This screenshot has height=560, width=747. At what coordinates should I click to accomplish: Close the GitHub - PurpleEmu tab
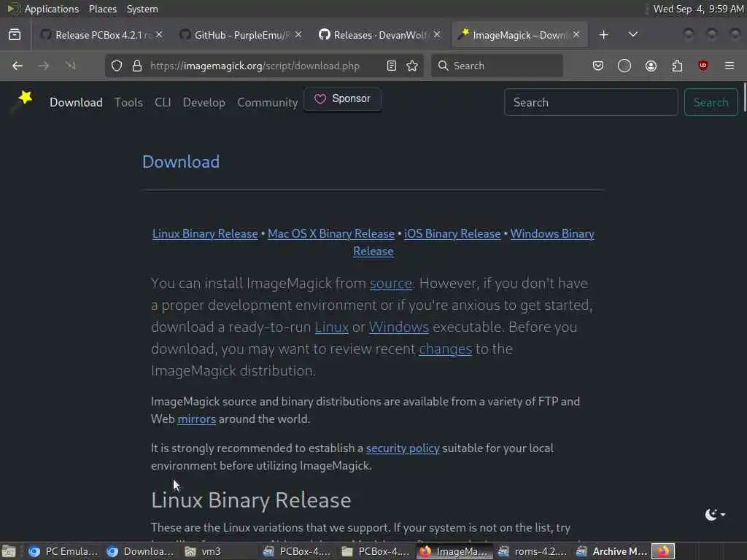(298, 34)
